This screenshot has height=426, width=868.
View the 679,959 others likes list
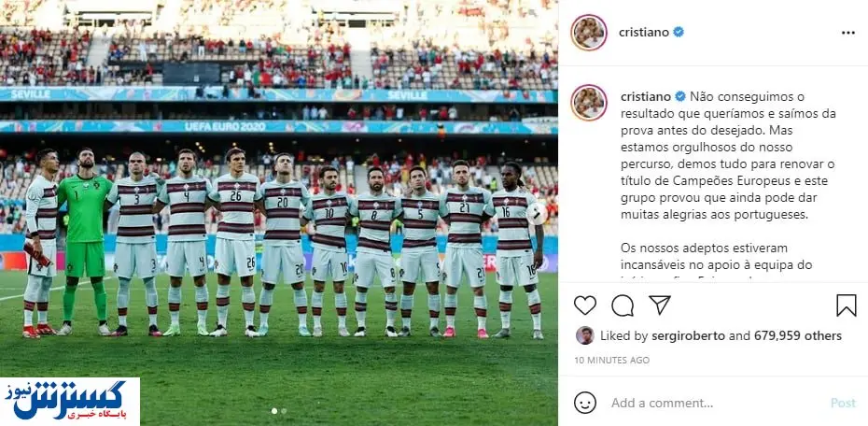(798, 335)
